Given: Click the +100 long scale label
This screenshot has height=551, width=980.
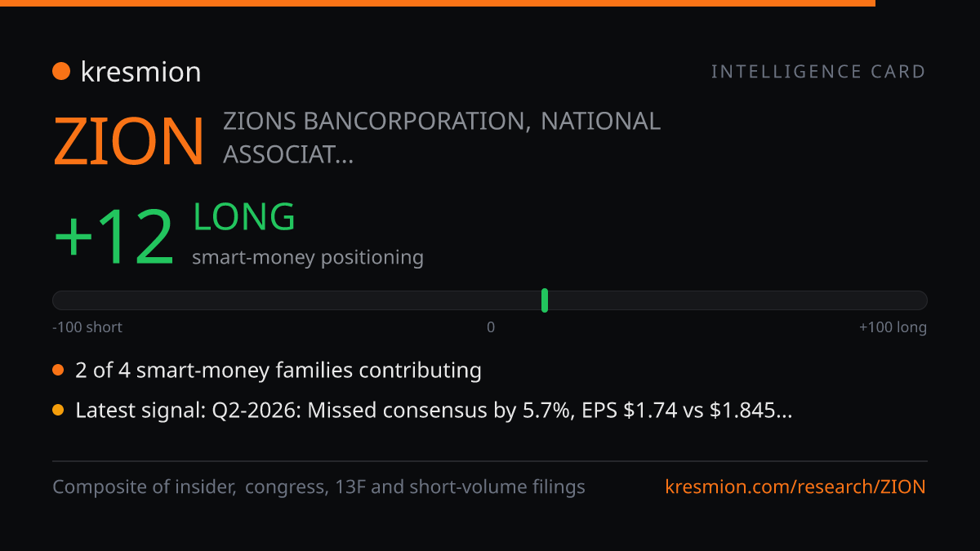Looking at the screenshot, I should click(x=893, y=327).
